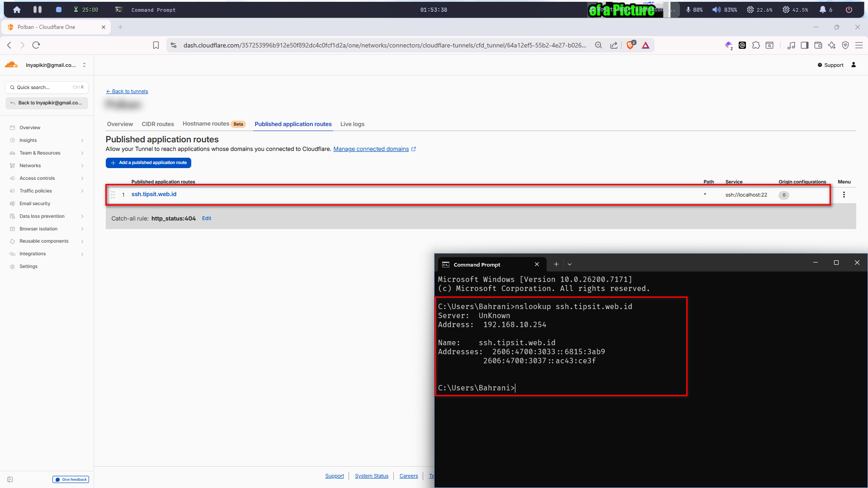Open the System Status footer link
868x488 pixels.
372,476
